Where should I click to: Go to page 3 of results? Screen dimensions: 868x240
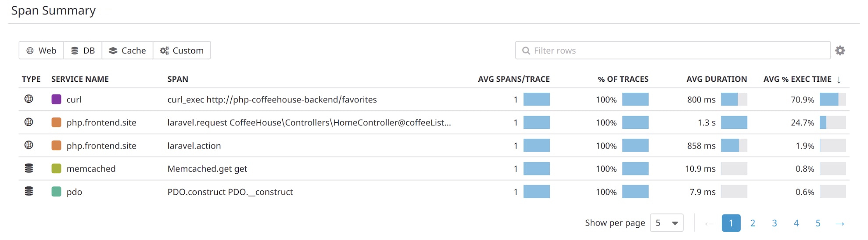775,223
